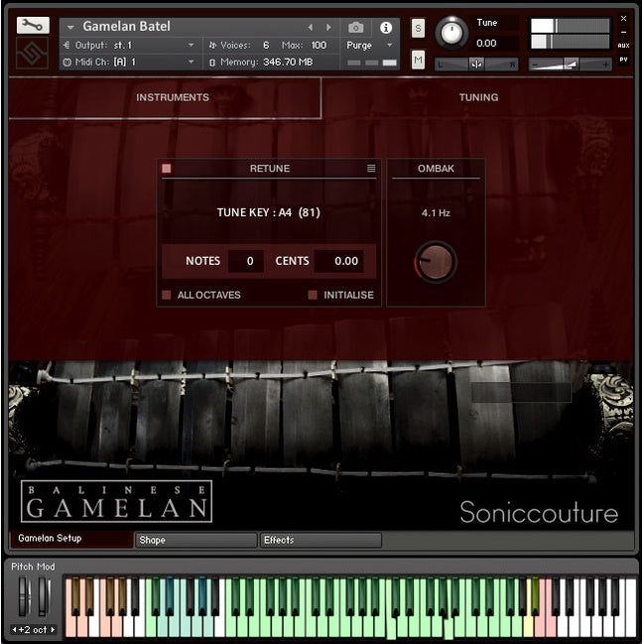Close the instrument with the X icon

pyautogui.click(x=623, y=19)
